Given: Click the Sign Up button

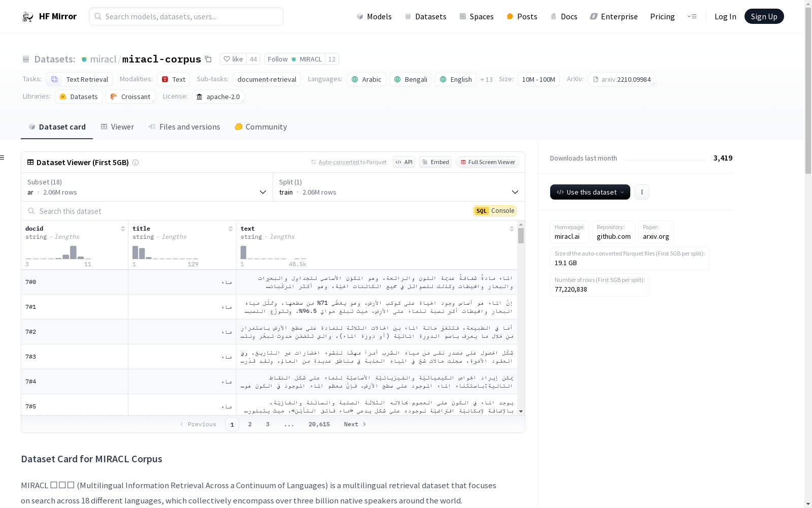Looking at the screenshot, I should coord(764,16).
